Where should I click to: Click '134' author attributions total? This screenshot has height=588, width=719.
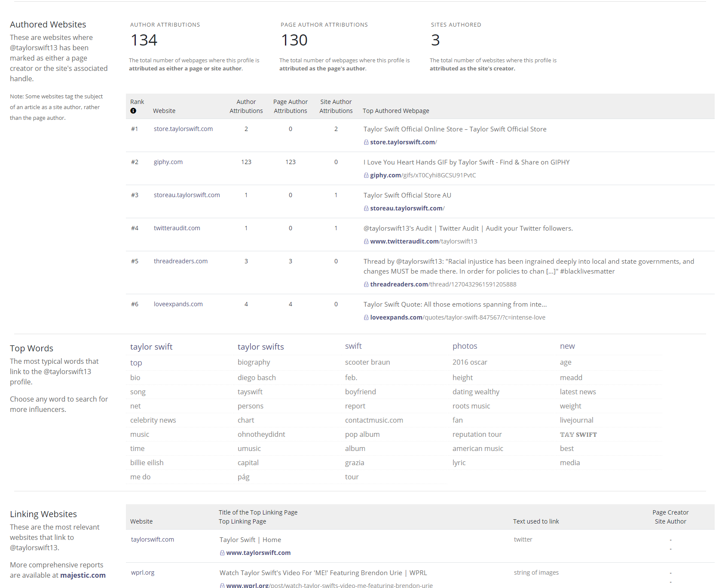point(144,40)
